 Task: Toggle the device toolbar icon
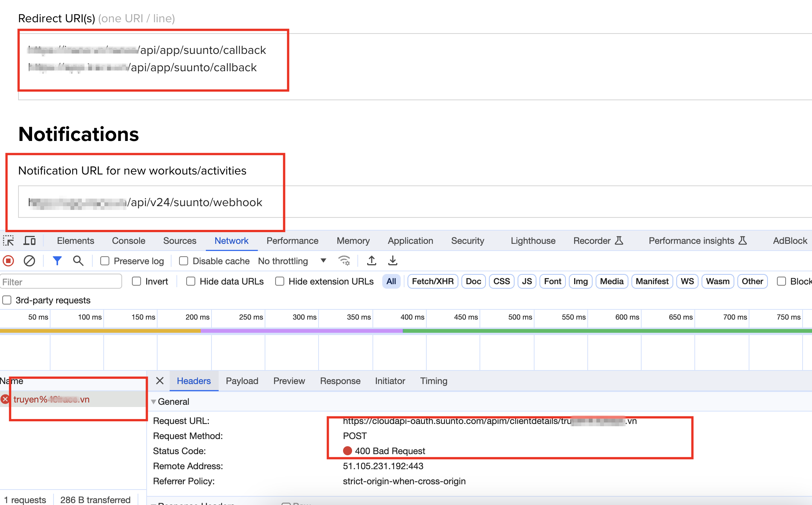pyautogui.click(x=29, y=241)
